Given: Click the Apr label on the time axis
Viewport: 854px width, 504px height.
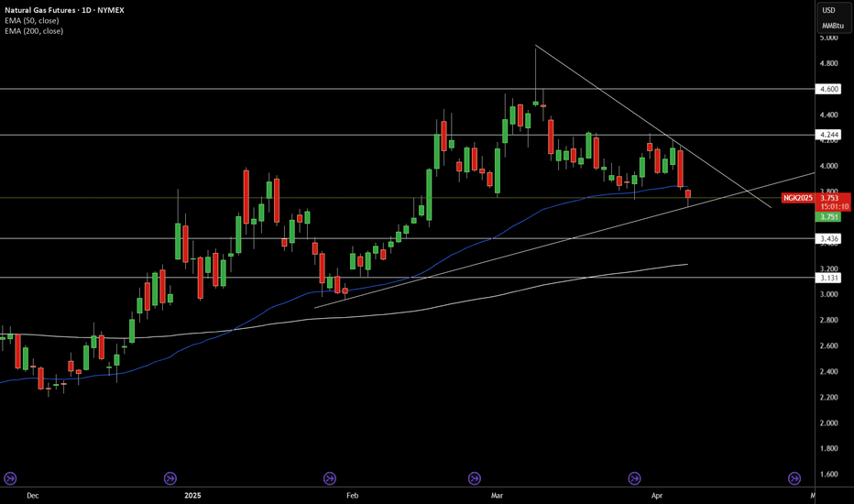Looking at the screenshot, I should point(657,495).
